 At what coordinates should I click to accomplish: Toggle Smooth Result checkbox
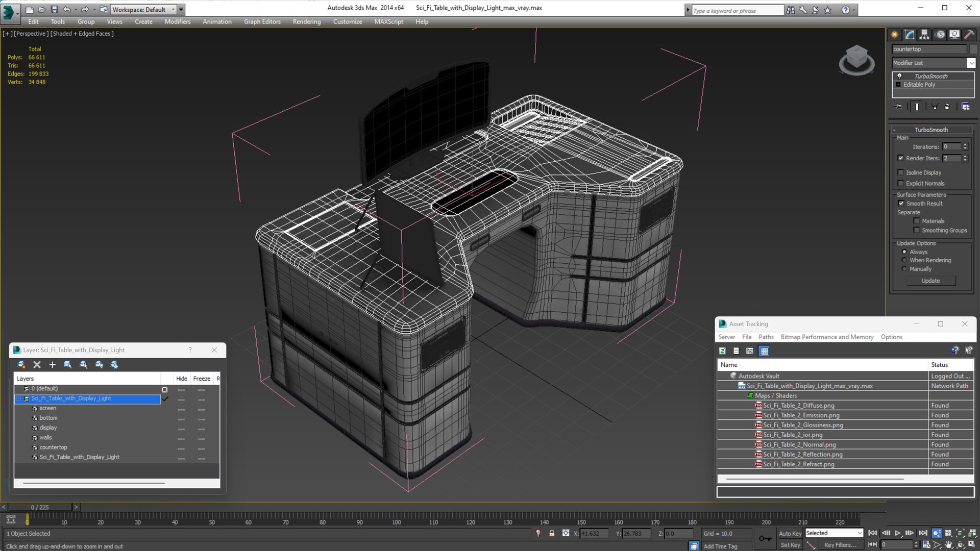click(x=901, y=204)
